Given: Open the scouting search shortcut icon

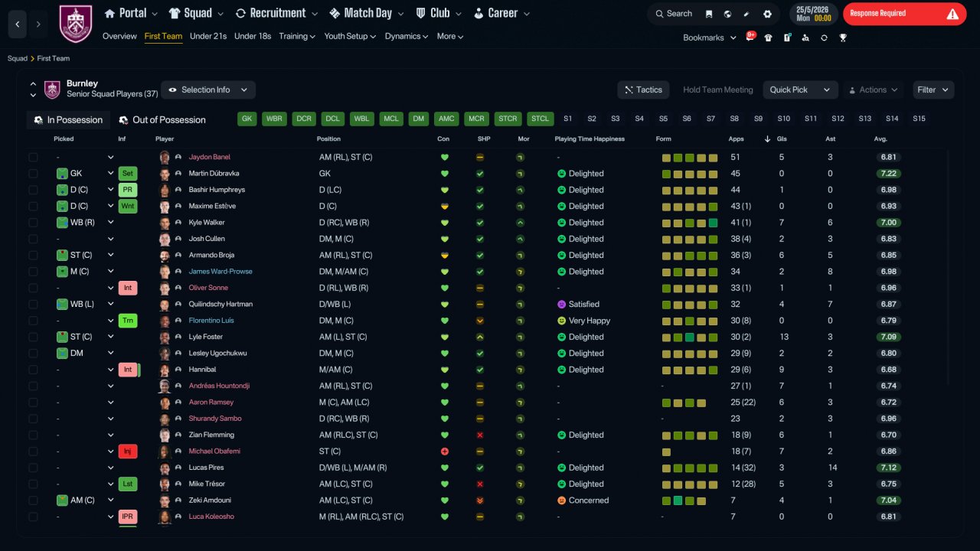Looking at the screenshot, I should (x=805, y=37).
